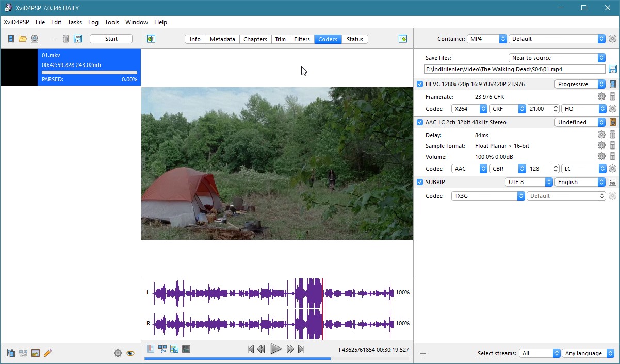The height and width of the screenshot is (364, 620).
Task: Click the pencil edit icon at bottom-left
Action: point(48,353)
